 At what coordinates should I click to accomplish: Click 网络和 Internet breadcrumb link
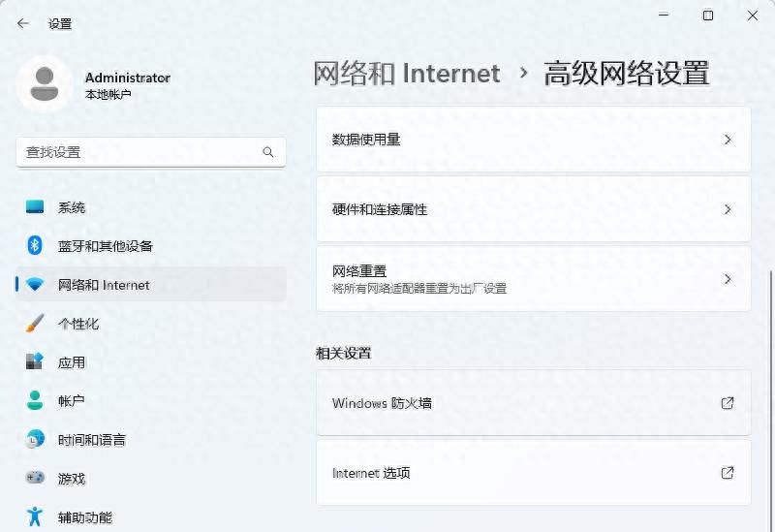click(x=407, y=74)
